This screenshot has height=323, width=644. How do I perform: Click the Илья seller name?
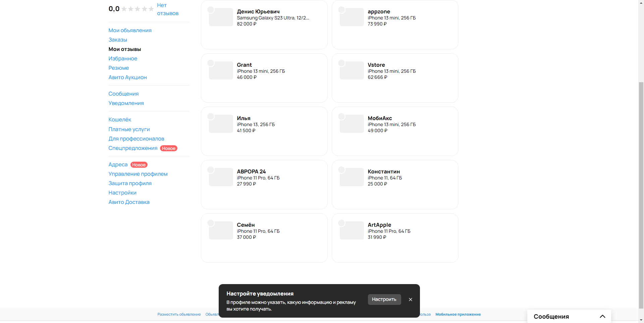click(x=244, y=118)
